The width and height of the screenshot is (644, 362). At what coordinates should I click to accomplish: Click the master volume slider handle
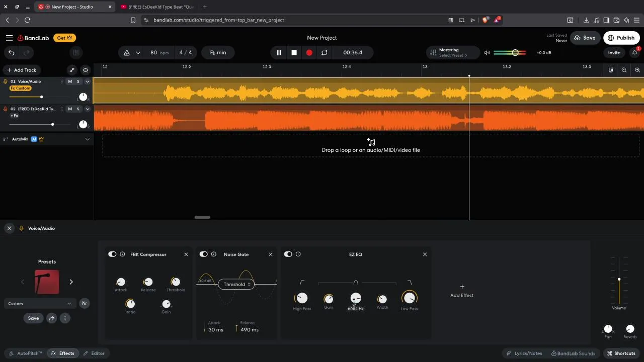[x=515, y=52]
